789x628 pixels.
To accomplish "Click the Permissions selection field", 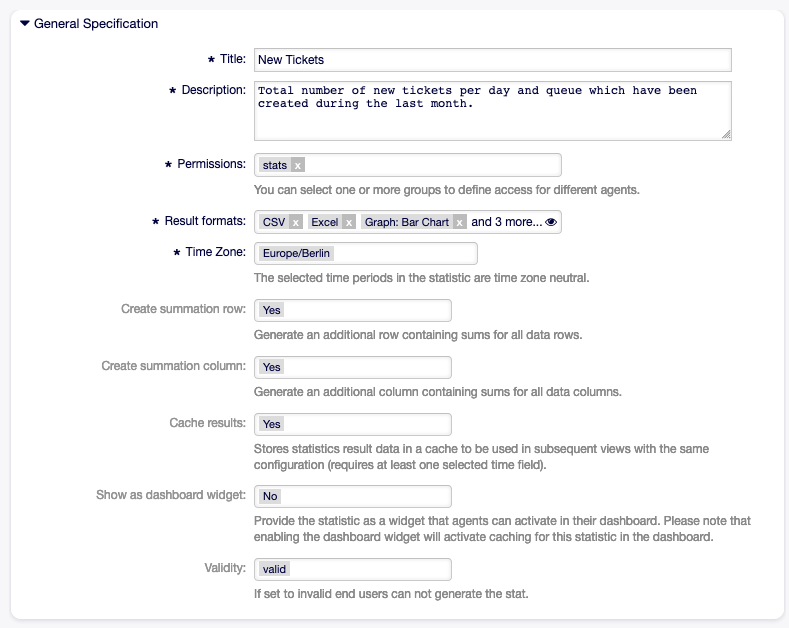I will 430,165.
